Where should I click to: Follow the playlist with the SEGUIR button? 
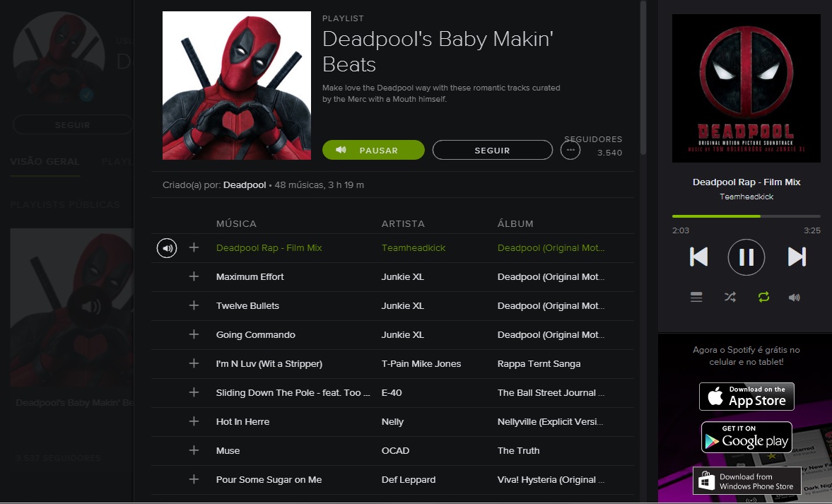(493, 150)
